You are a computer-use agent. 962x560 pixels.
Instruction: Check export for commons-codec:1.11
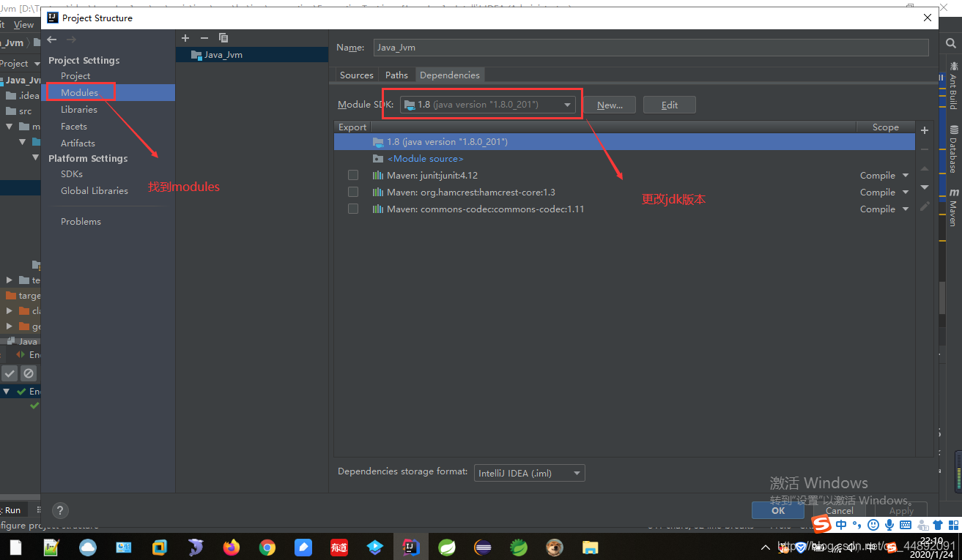click(x=353, y=209)
